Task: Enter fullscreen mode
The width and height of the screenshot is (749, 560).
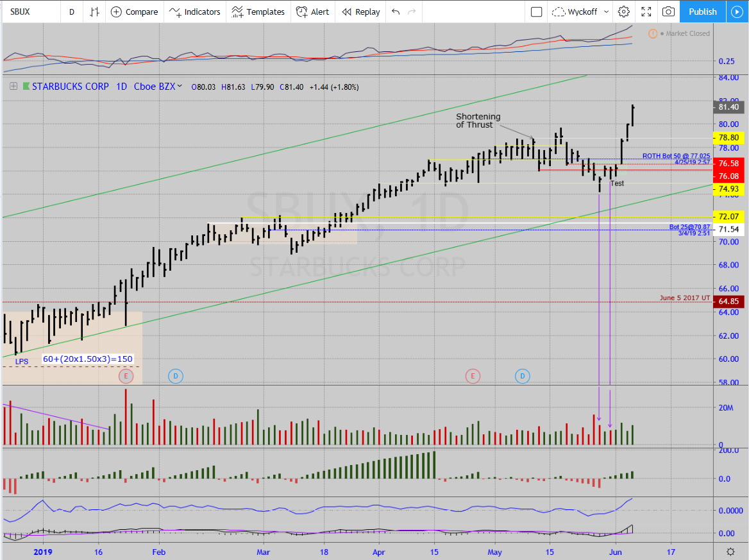Action: tap(646, 12)
